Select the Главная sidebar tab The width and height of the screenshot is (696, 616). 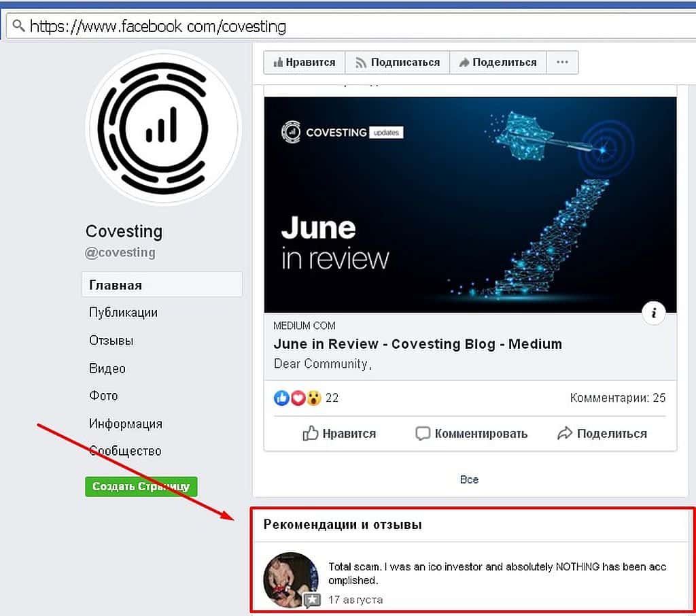[x=162, y=285]
